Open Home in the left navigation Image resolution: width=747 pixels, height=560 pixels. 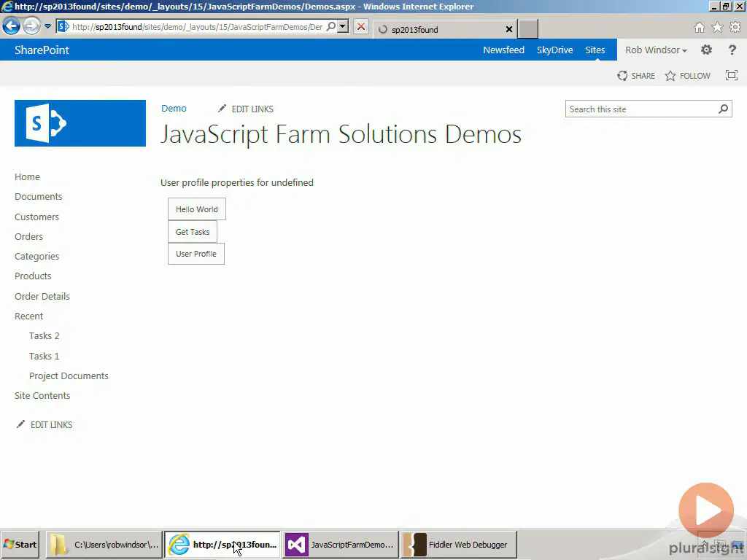pyautogui.click(x=27, y=177)
